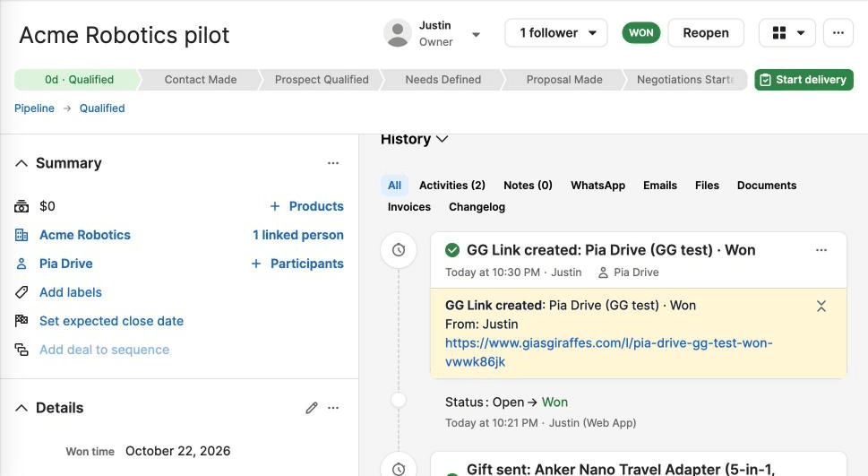Click the Status Open to Won changelog entry
868x476 pixels.
pyautogui.click(x=506, y=402)
